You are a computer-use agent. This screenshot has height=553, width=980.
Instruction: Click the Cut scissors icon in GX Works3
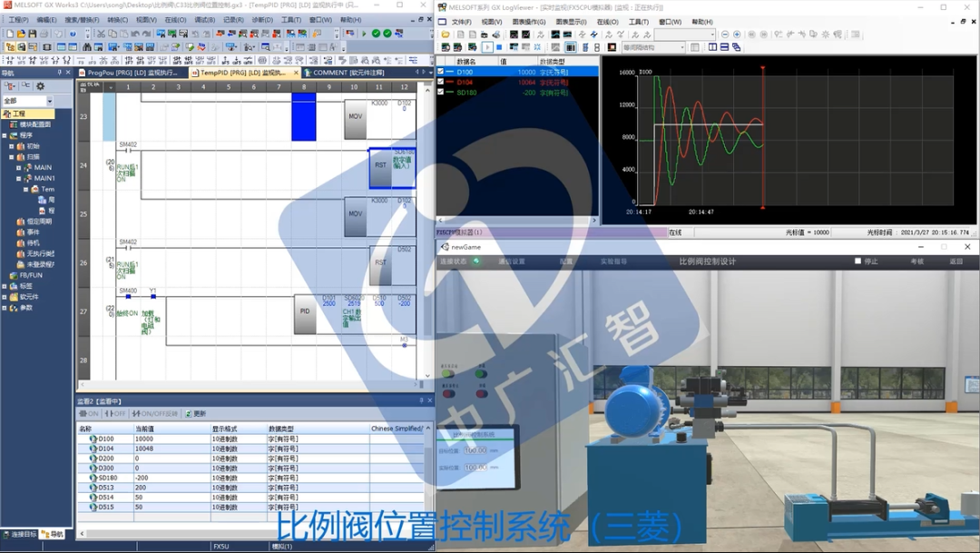[101, 34]
